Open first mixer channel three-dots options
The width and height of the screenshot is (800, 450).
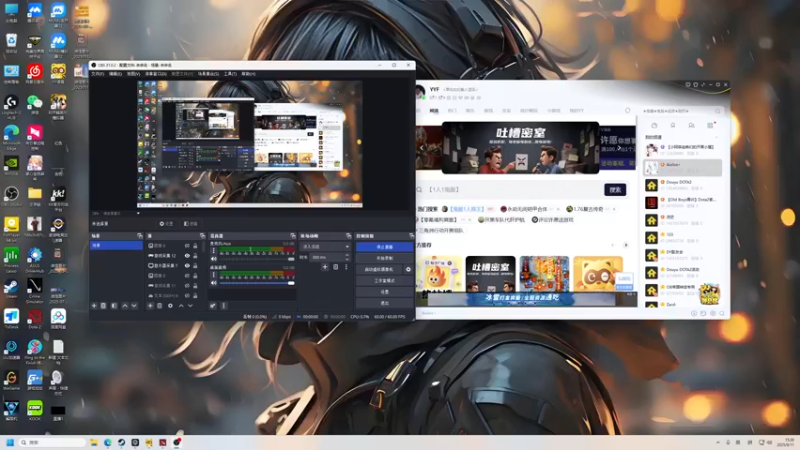click(214, 251)
